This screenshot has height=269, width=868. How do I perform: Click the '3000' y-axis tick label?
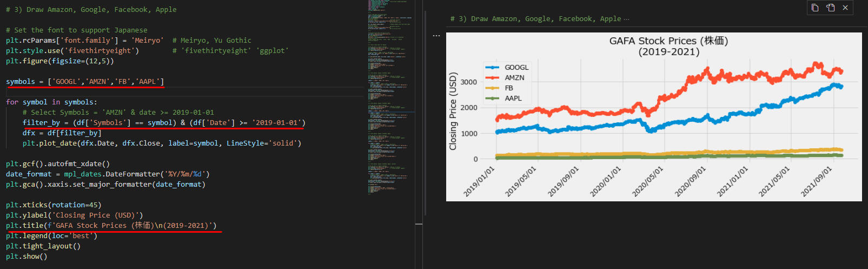(468, 82)
